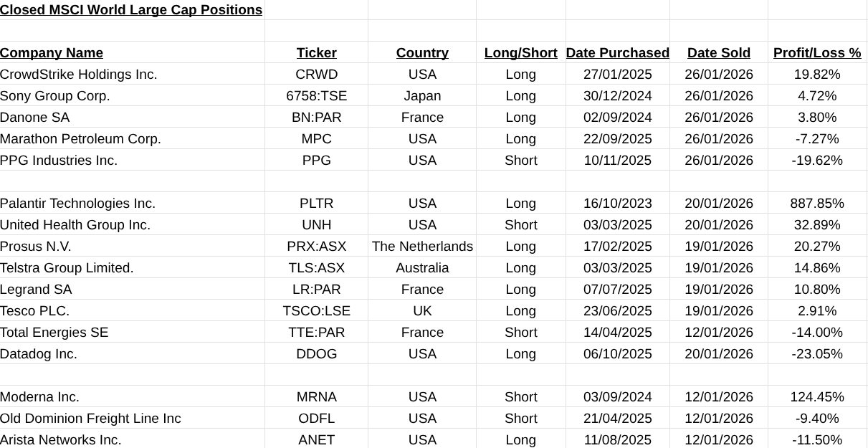Select the 16/10/2023 purchase date cell

pos(617,204)
